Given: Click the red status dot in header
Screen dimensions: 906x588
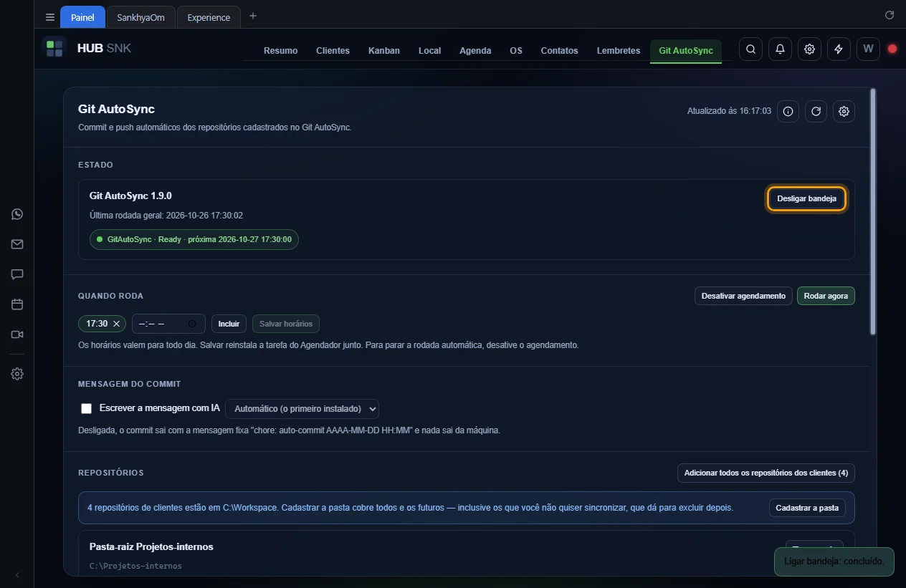Looking at the screenshot, I should (x=892, y=49).
